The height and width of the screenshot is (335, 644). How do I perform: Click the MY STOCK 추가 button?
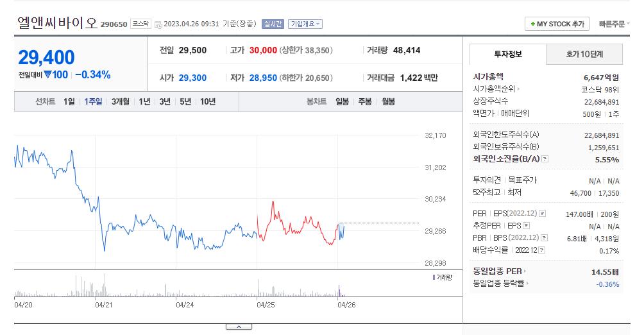click(x=557, y=24)
